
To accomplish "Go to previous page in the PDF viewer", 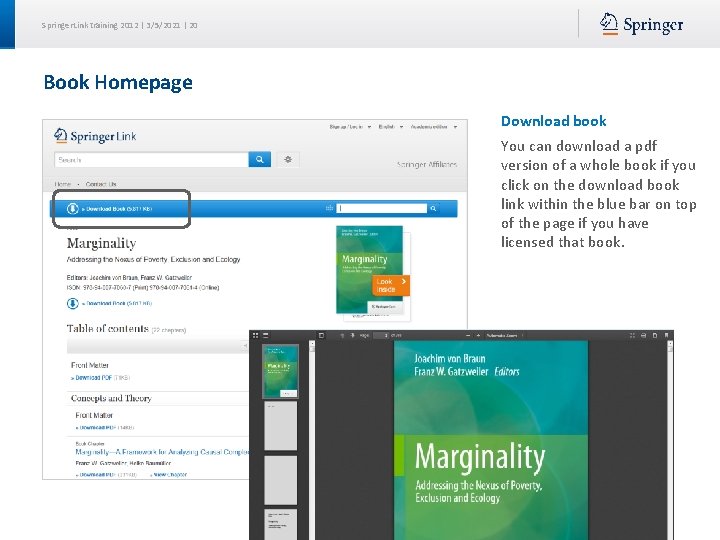I will click(342, 336).
